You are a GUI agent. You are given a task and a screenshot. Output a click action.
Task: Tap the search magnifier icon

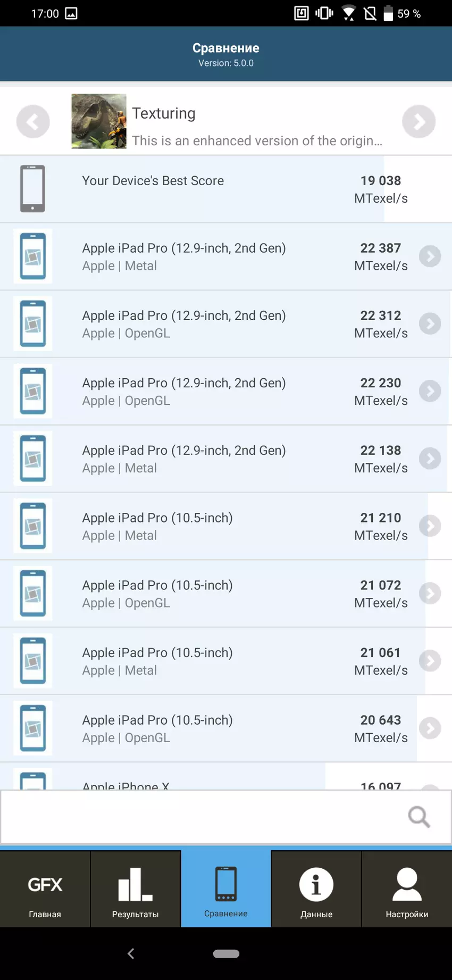(418, 817)
